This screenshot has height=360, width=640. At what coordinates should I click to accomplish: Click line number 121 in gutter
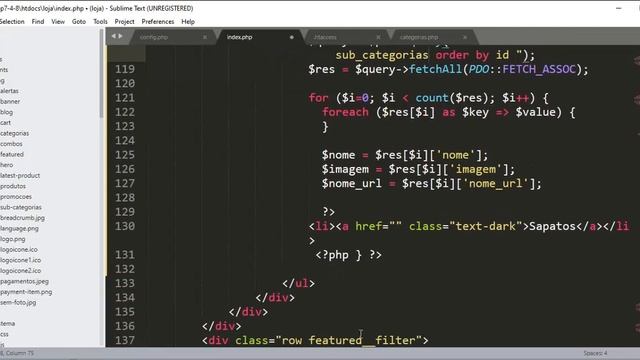(124, 98)
